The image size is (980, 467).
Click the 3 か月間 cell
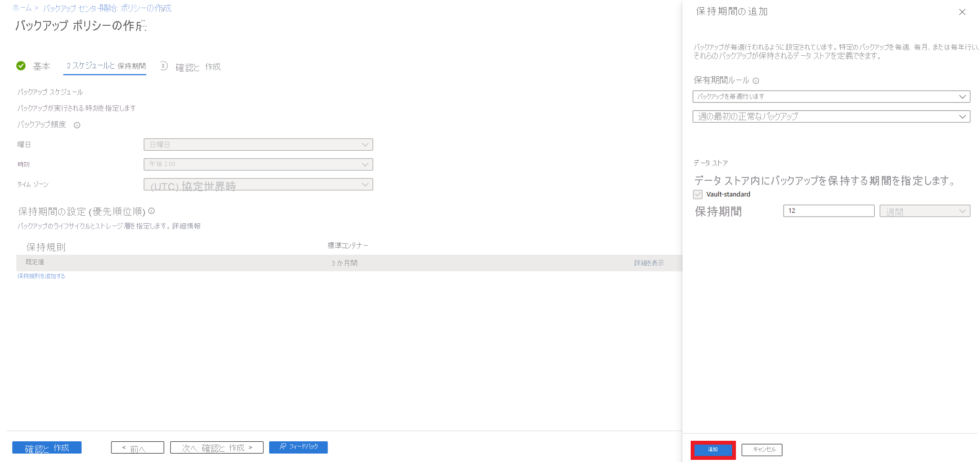coord(344,263)
